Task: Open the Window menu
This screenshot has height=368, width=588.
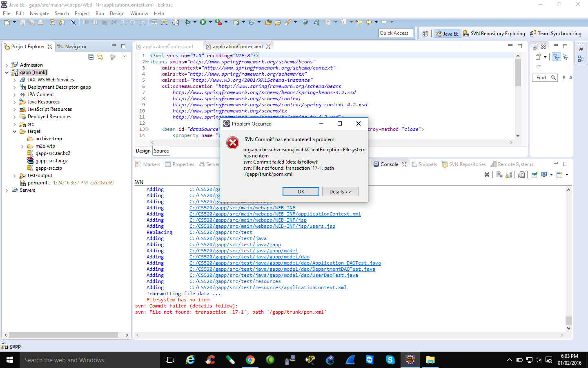Action: [x=139, y=13]
